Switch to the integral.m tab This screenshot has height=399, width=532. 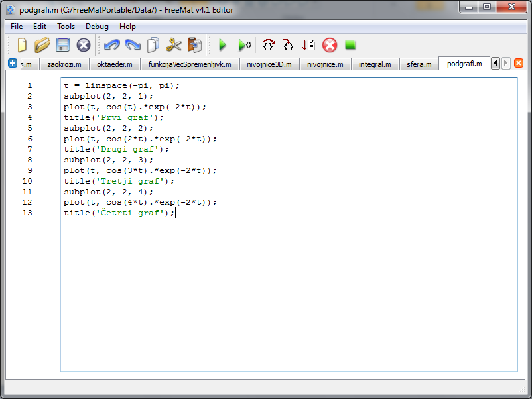click(x=375, y=64)
